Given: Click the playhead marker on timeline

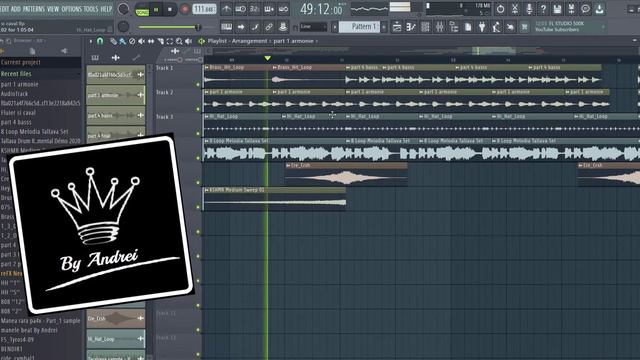Looking at the screenshot, I should tap(267, 58).
